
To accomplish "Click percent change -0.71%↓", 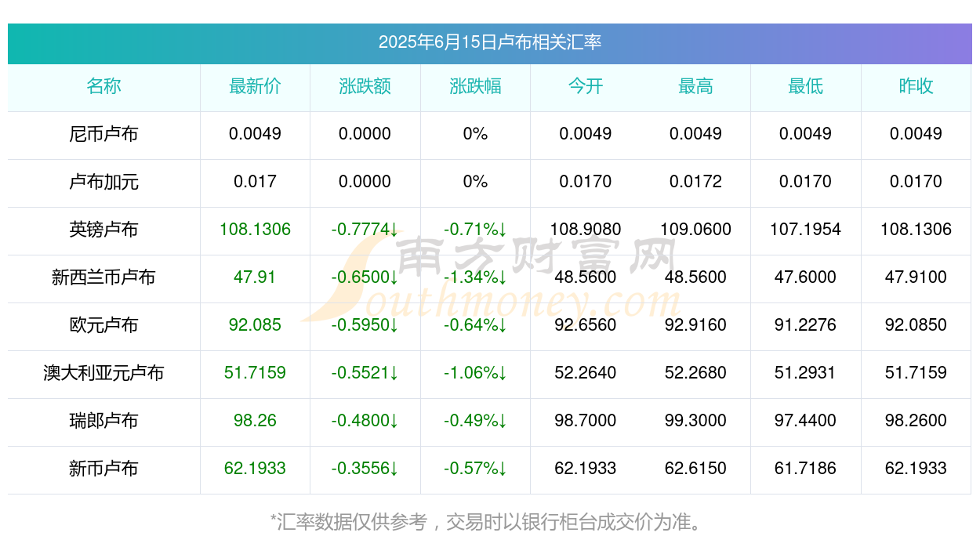I will point(475,230).
